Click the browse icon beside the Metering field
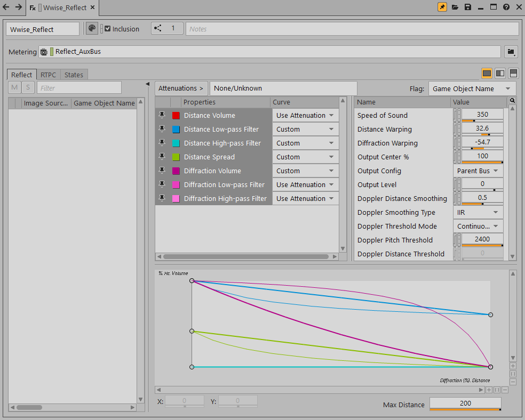This screenshot has height=420, width=525. (x=511, y=52)
